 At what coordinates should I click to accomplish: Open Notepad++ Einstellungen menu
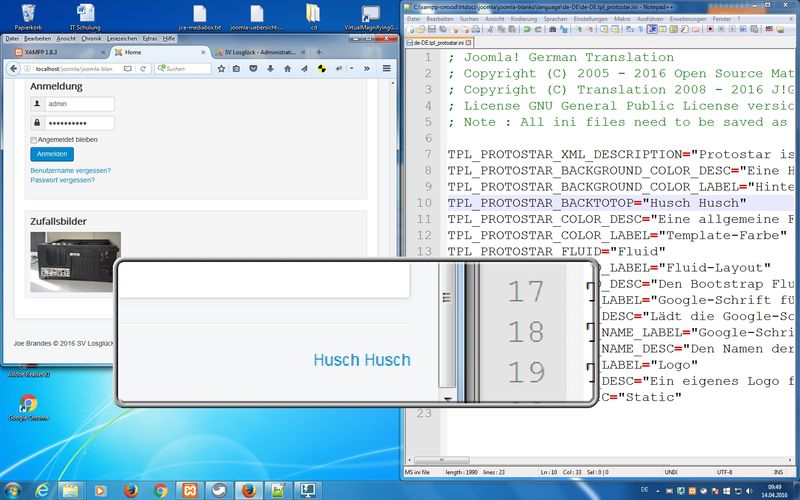pos(590,19)
